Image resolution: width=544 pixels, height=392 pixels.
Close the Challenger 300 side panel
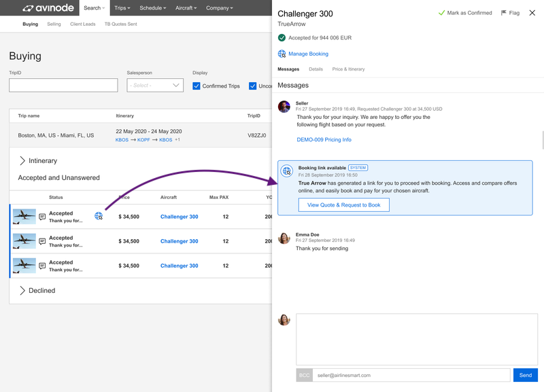[x=532, y=13]
